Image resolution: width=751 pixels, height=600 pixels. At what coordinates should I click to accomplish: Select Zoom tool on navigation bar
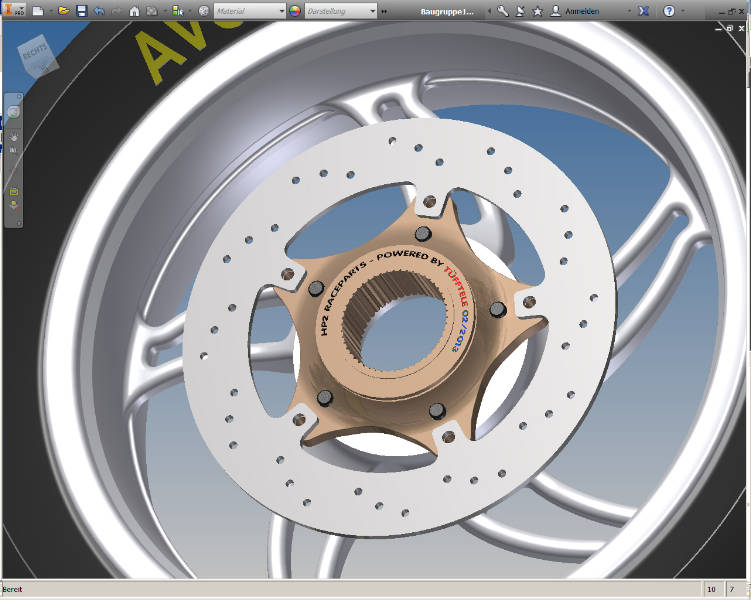point(13,150)
